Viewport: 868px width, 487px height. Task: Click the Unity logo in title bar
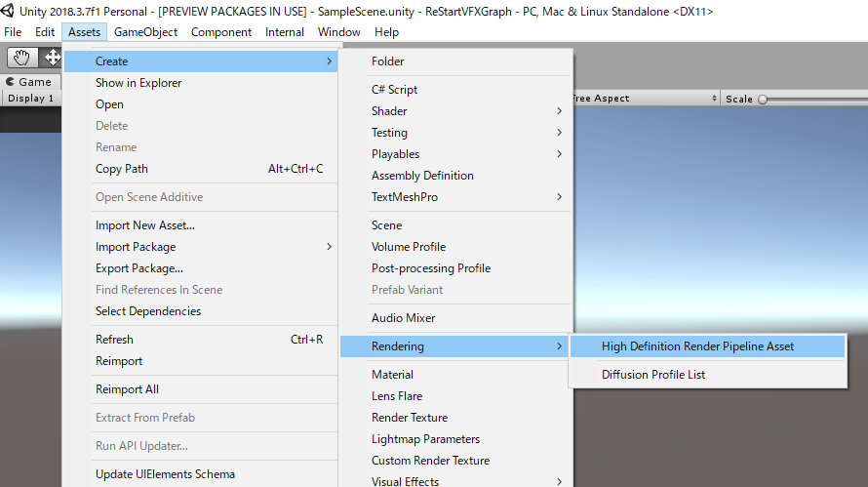(7, 11)
